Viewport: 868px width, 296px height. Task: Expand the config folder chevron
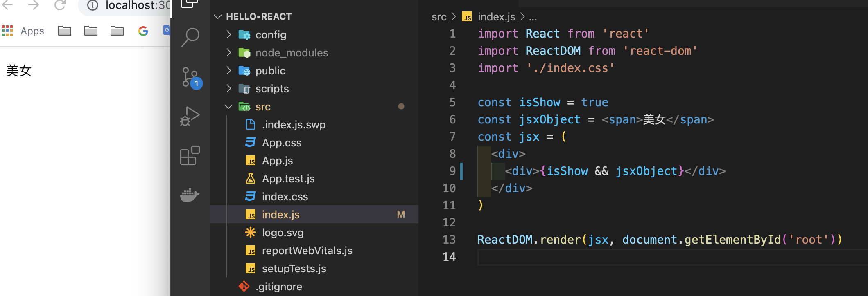(228, 35)
